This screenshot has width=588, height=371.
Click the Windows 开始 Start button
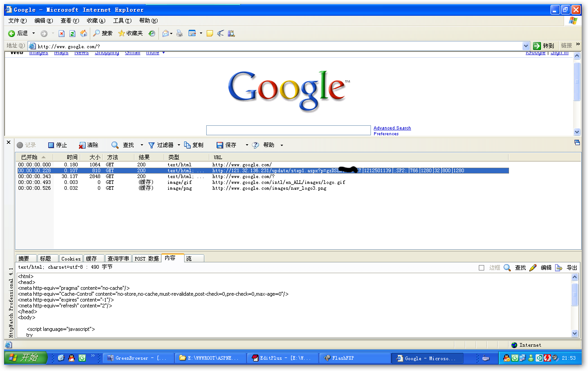click(x=26, y=358)
